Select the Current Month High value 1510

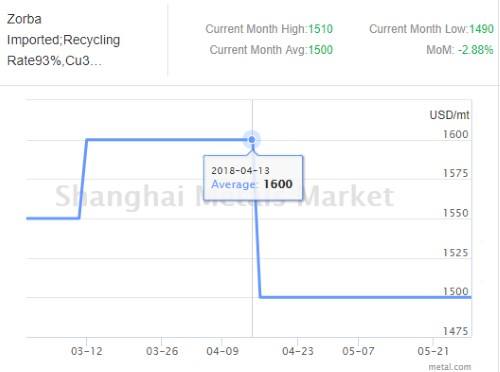click(x=320, y=29)
